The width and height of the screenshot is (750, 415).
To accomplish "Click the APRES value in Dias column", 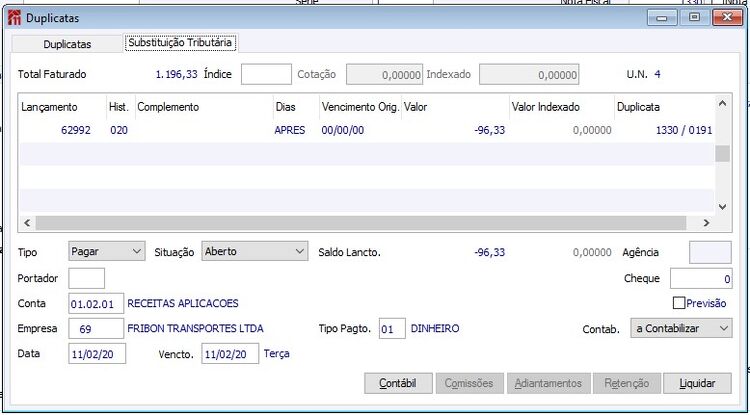I will tap(289, 130).
